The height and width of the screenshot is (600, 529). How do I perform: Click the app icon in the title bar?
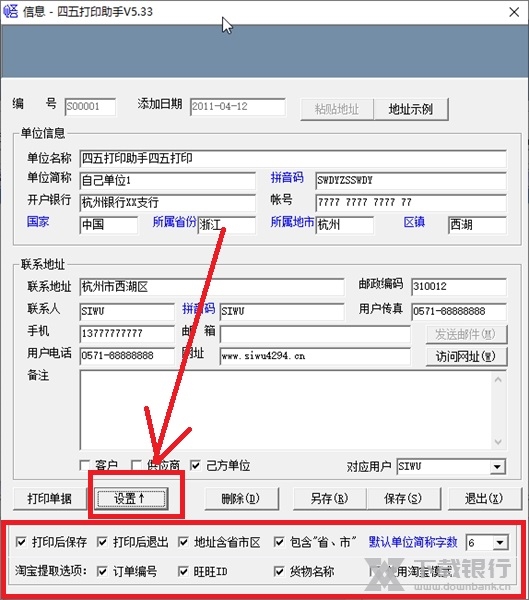coord(10,11)
